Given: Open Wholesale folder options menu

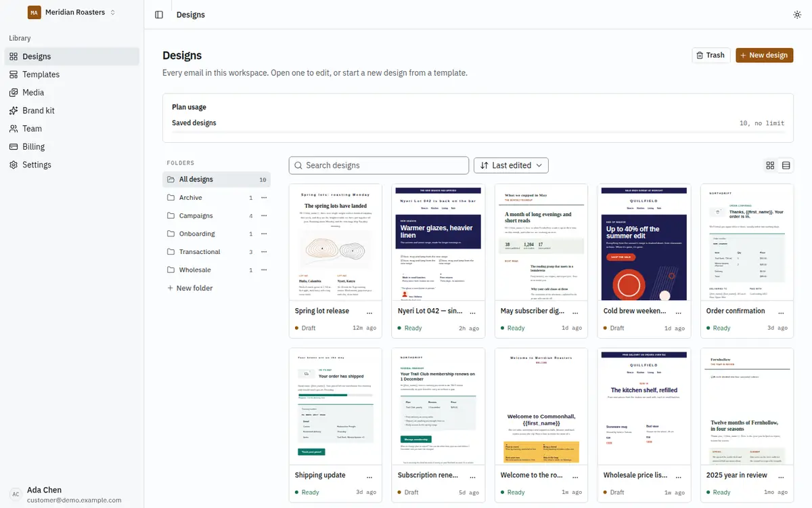Looking at the screenshot, I should point(264,270).
